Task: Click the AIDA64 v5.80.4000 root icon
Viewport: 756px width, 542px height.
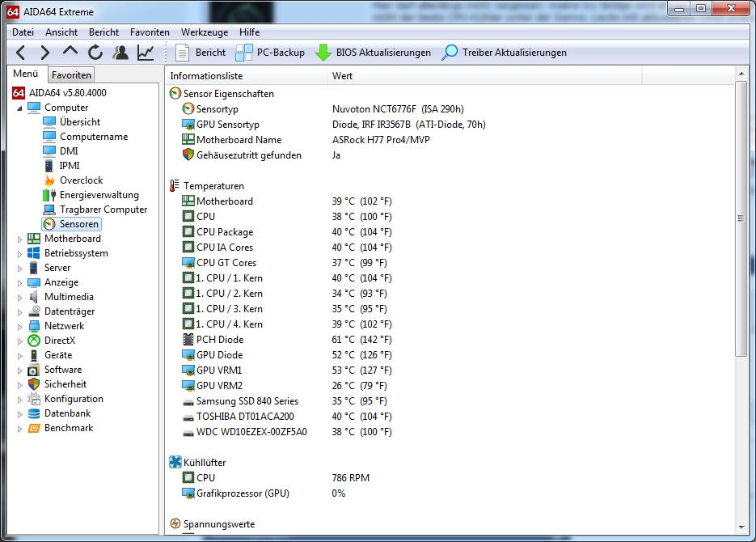Action: point(19,92)
